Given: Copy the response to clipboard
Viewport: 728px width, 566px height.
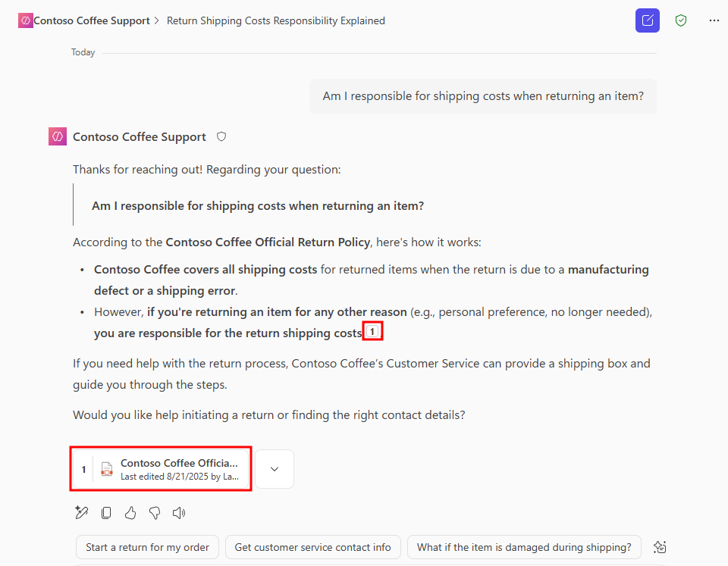Looking at the screenshot, I should tap(106, 513).
